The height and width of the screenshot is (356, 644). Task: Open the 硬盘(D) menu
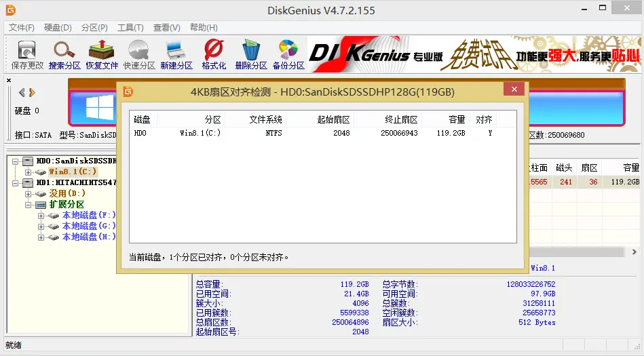58,28
